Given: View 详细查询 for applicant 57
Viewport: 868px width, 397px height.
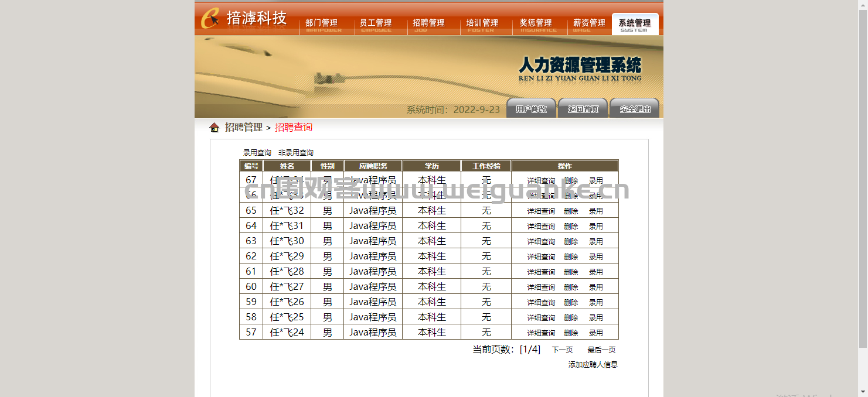Looking at the screenshot, I should (541, 333).
